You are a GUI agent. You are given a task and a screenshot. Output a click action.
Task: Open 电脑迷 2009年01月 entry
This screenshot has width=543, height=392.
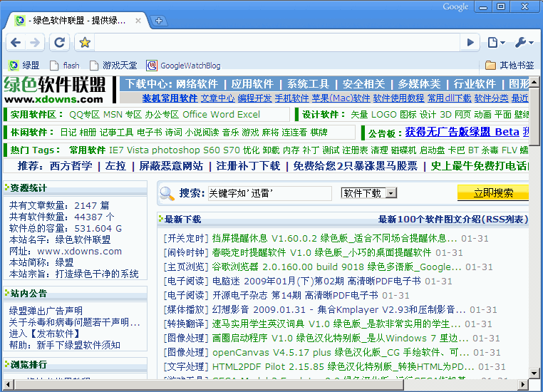316,282
